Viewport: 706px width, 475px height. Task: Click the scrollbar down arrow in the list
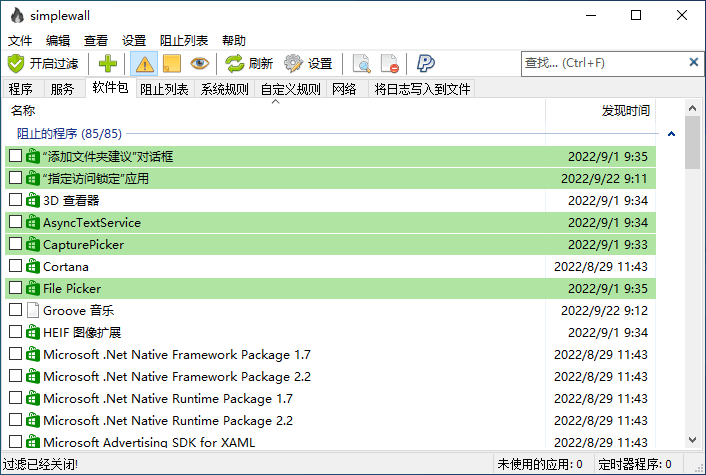tap(692, 441)
